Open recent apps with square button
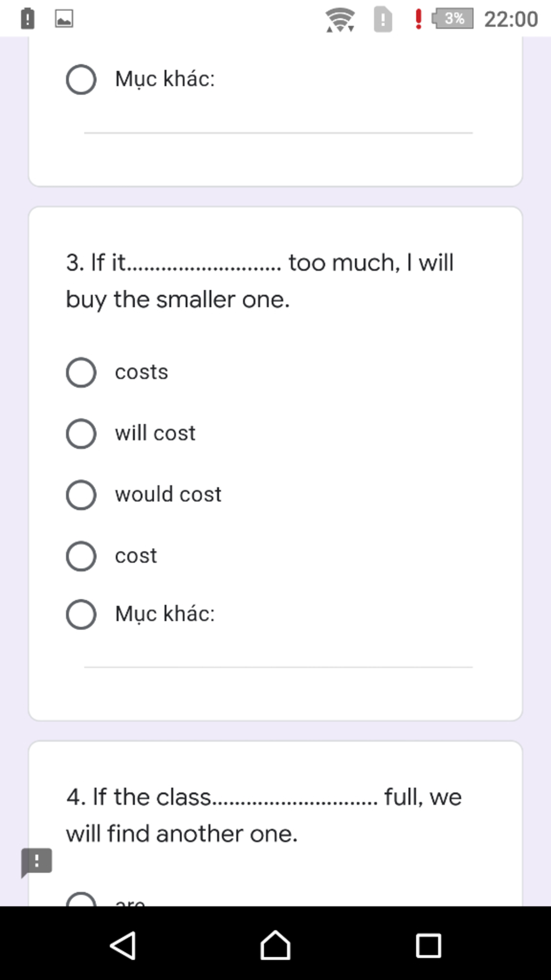The image size is (551, 980). tap(428, 946)
